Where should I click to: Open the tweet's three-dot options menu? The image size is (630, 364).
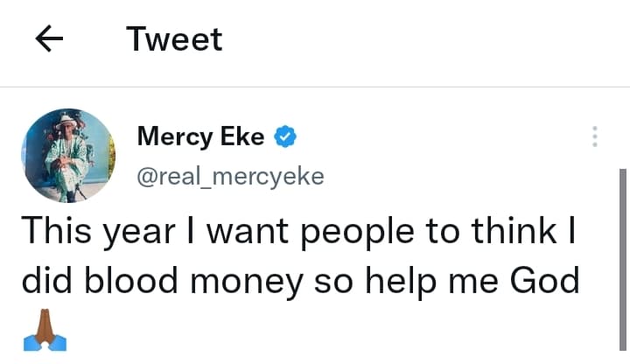pyautogui.click(x=595, y=136)
